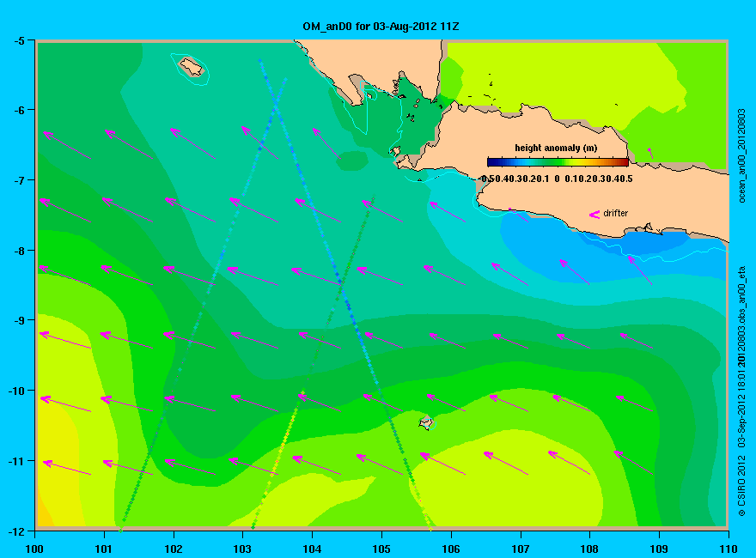The image size is (756, 558).
Task: Click the latitude label "-8"
Action: point(19,251)
